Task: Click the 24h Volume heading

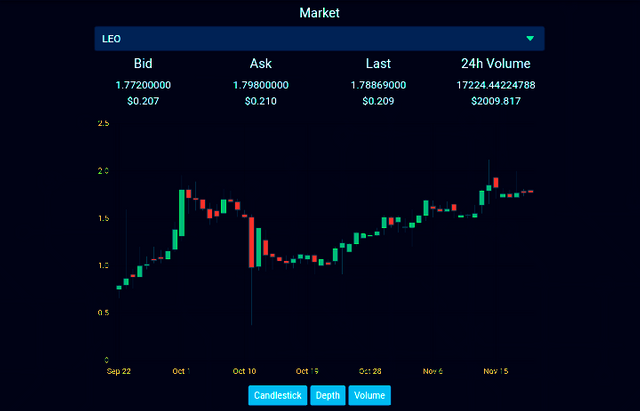Action: click(496, 63)
